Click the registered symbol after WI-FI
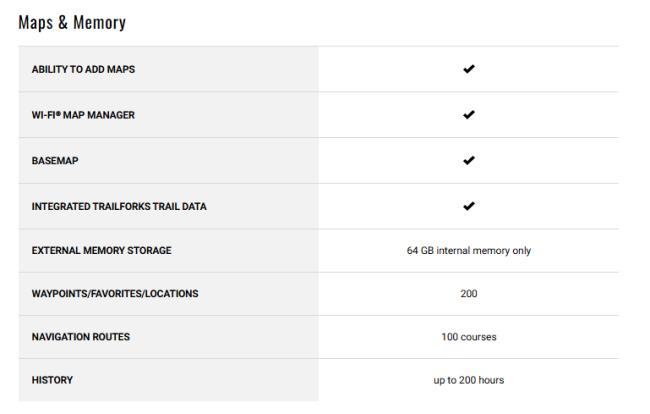Image resolution: width=650 pixels, height=414 pixels. 58,112
